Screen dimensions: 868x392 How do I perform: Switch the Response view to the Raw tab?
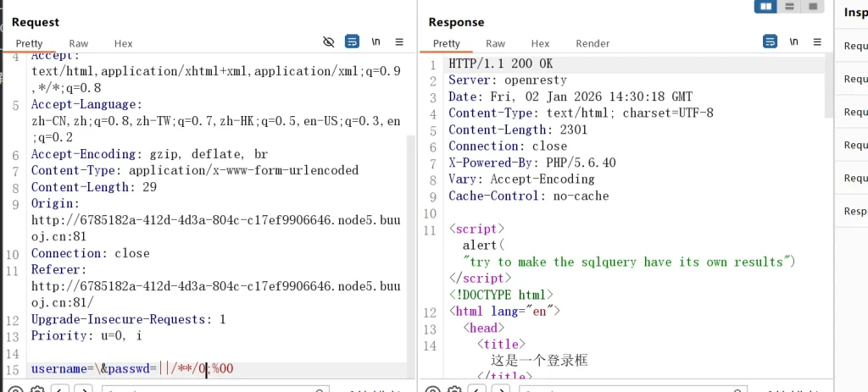coord(495,43)
